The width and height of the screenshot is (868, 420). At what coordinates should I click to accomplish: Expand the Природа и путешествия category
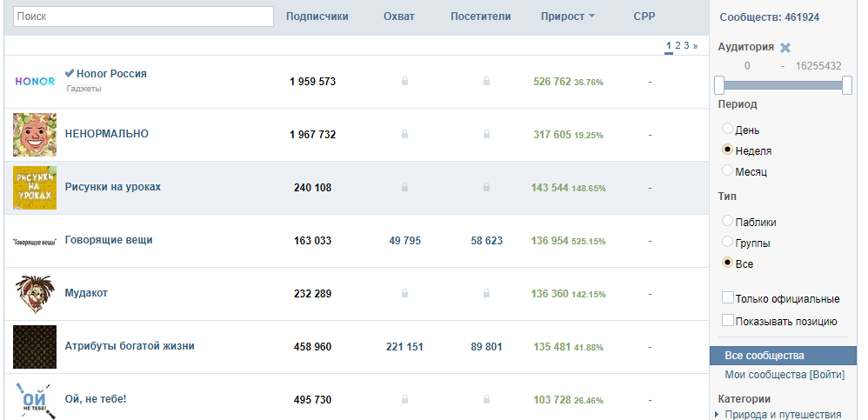718,415
